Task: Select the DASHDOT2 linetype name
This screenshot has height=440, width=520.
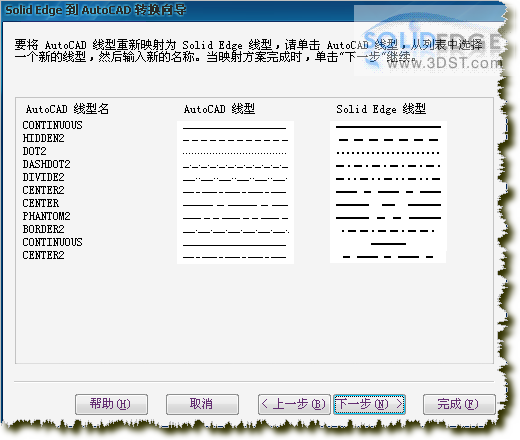Action: (x=46, y=164)
